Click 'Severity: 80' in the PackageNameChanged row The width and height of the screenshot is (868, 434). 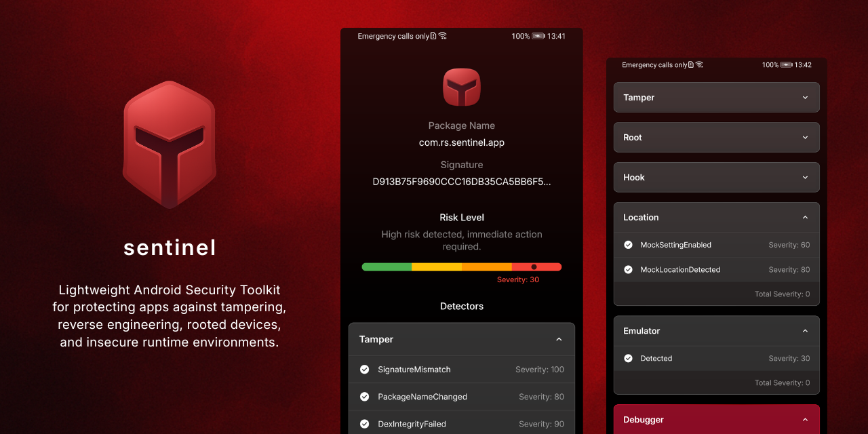pos(542,397)
